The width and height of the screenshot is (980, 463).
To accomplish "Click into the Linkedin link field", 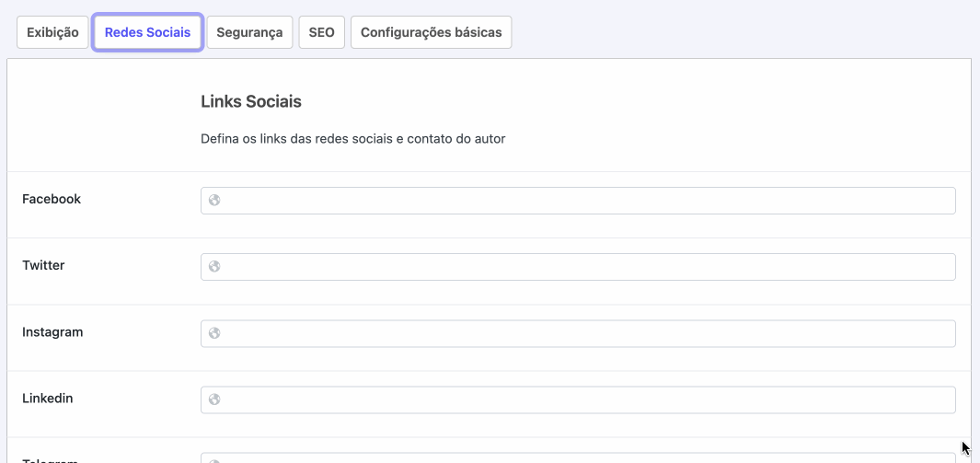I will pos(578,399).
